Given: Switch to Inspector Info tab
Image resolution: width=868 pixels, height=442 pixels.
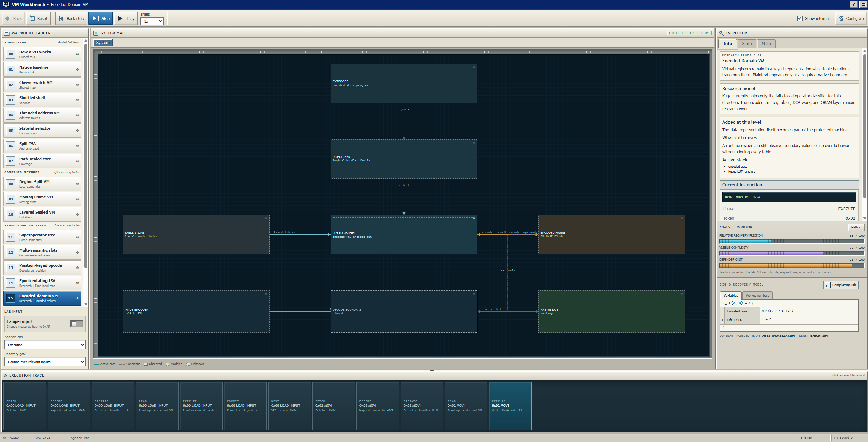Looking at the screenshot, I should click(x=727, y=43).
